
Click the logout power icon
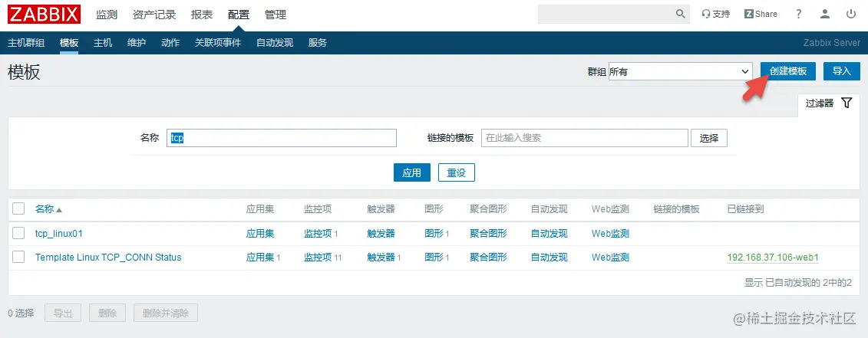click(851, 15)
